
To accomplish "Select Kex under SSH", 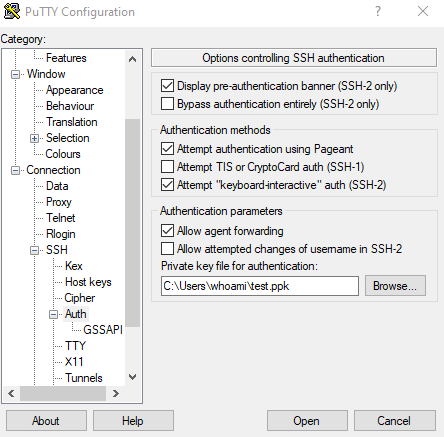I will click(x=74, y=266).
